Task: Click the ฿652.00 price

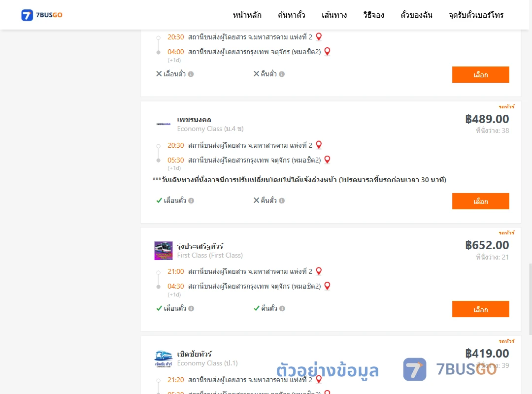Action: (487, 245)
